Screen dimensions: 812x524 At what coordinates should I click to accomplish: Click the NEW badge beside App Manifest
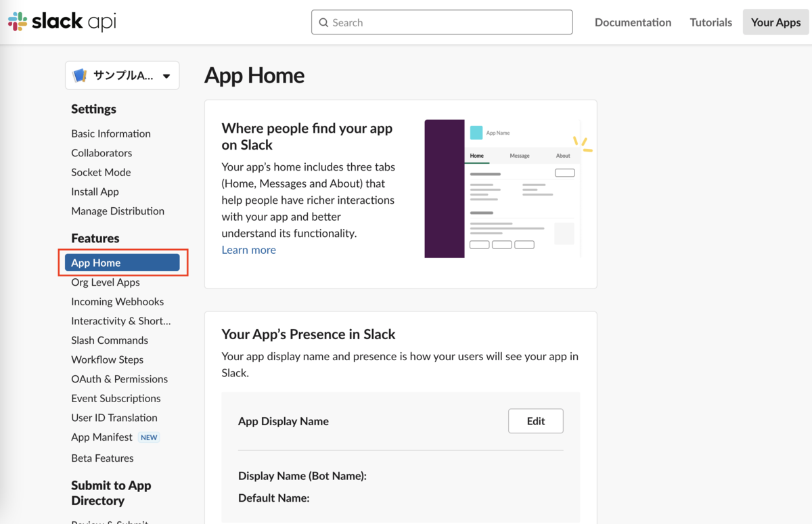(x=149, y=437)
